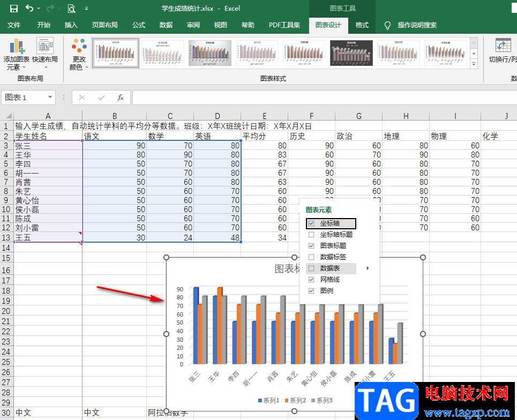The width and height of the screenshot is (517, 420).
Task: Switch to the 公式 (Formulas) tab
Action: point(138,25)
